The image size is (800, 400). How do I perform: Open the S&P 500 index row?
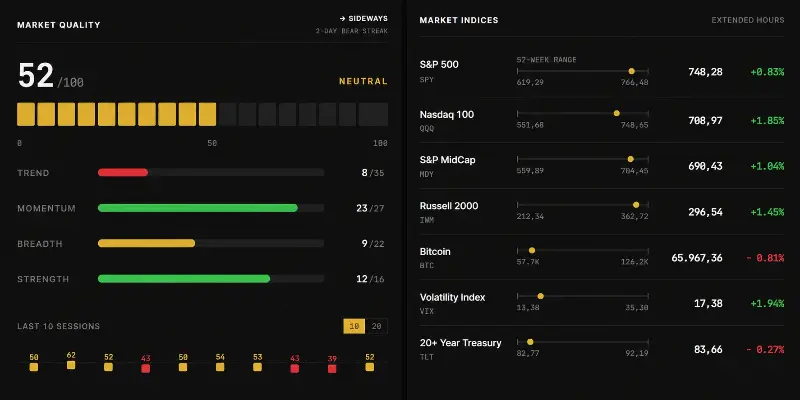pos(602,72)
